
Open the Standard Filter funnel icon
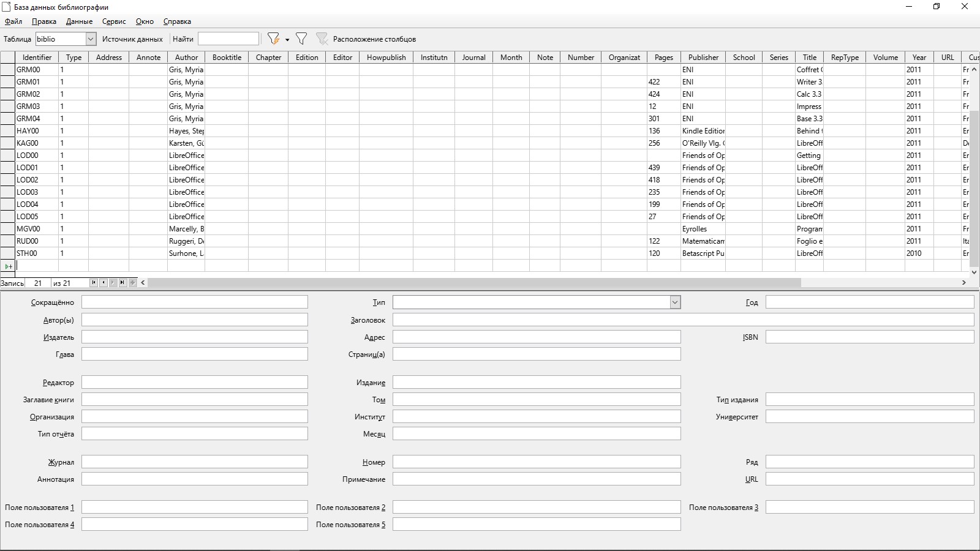coord(301,39)
